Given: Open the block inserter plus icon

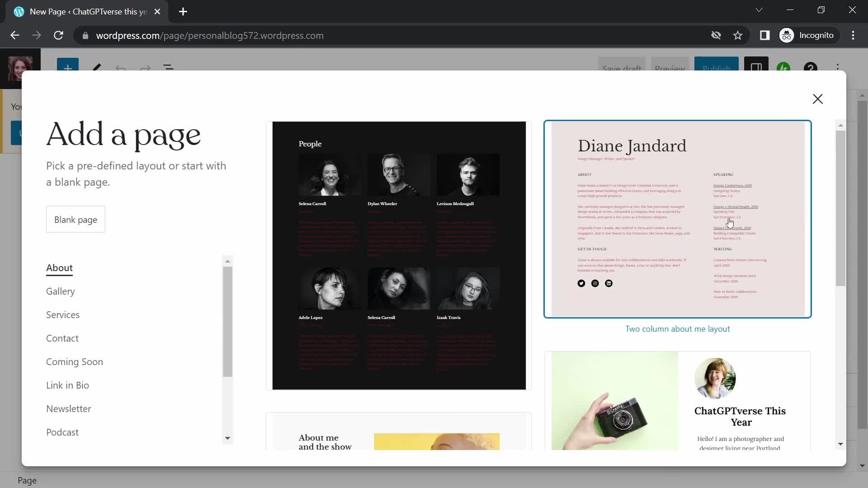Looking at the screenshot, I should pyautogui.click(x=67, y=68).
